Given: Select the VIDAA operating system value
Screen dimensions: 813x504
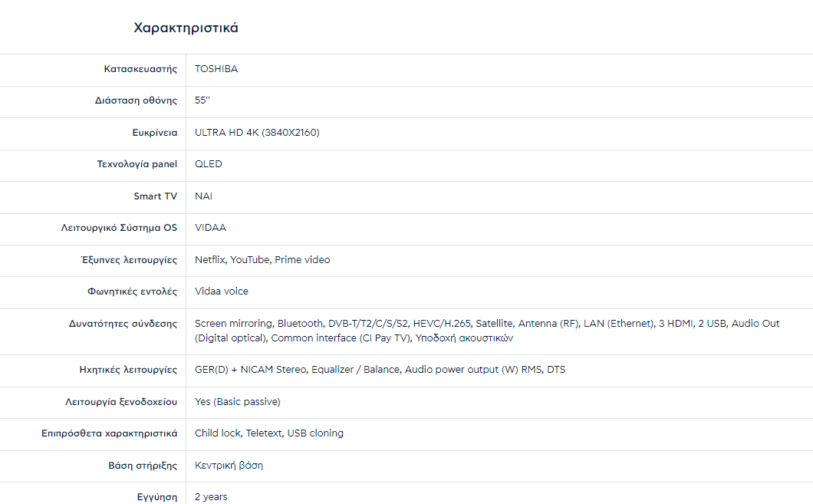Looking at the screenshot, I should pos(210,228).
